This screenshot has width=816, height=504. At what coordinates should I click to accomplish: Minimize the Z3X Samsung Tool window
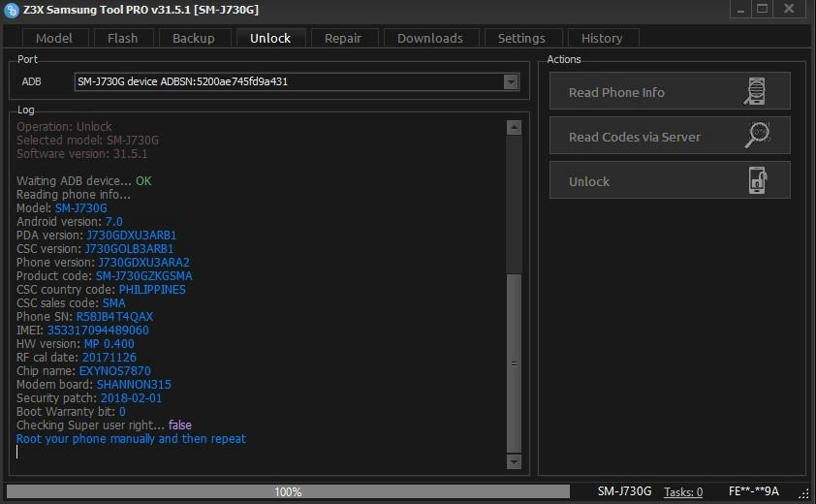click(740, 9)
